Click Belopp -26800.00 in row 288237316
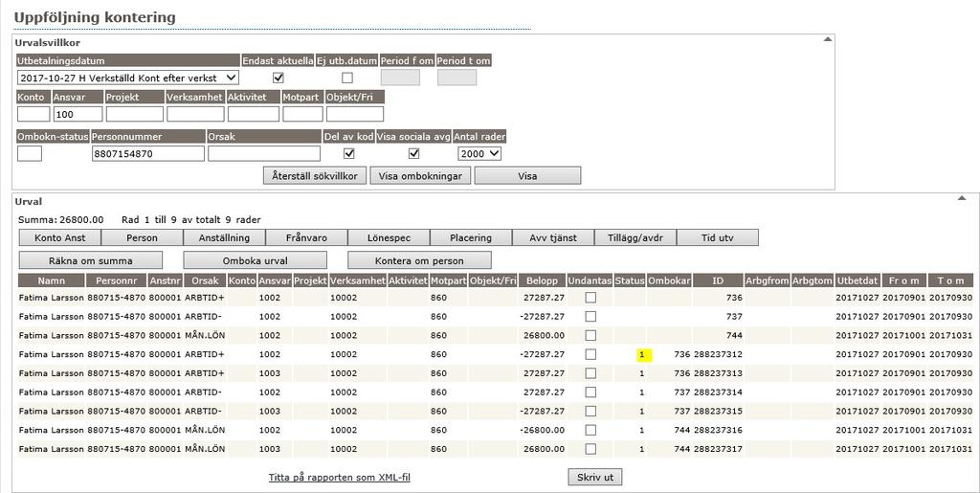 coord(542,430)
